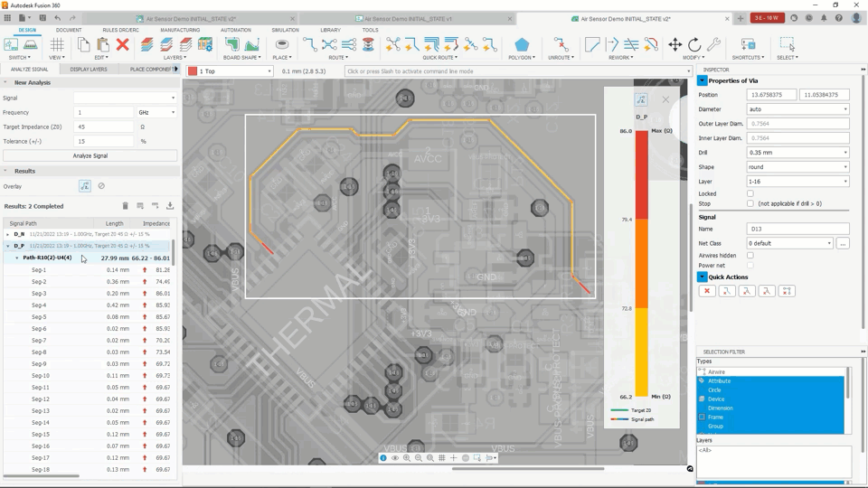Disable overlay using the no-overlay icon
The height and width of the screenshot is (488, 868).
(101, 186)
